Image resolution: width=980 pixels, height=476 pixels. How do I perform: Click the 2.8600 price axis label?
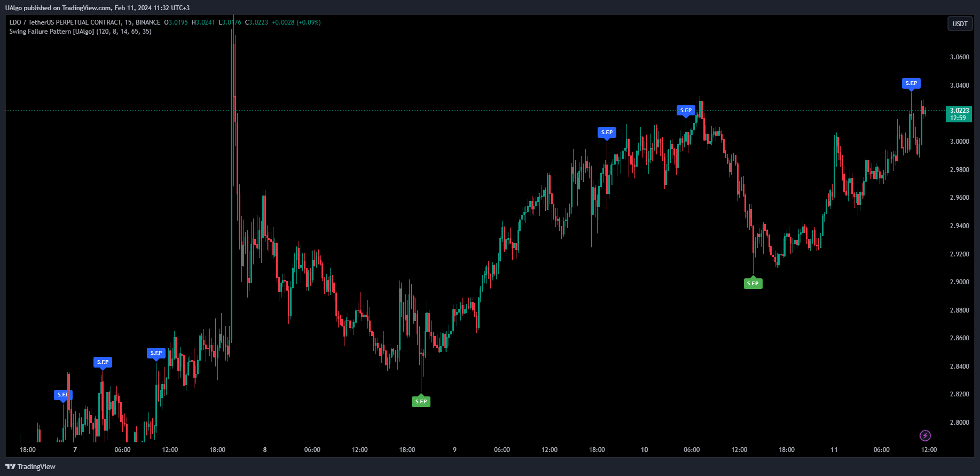point(959,338)
